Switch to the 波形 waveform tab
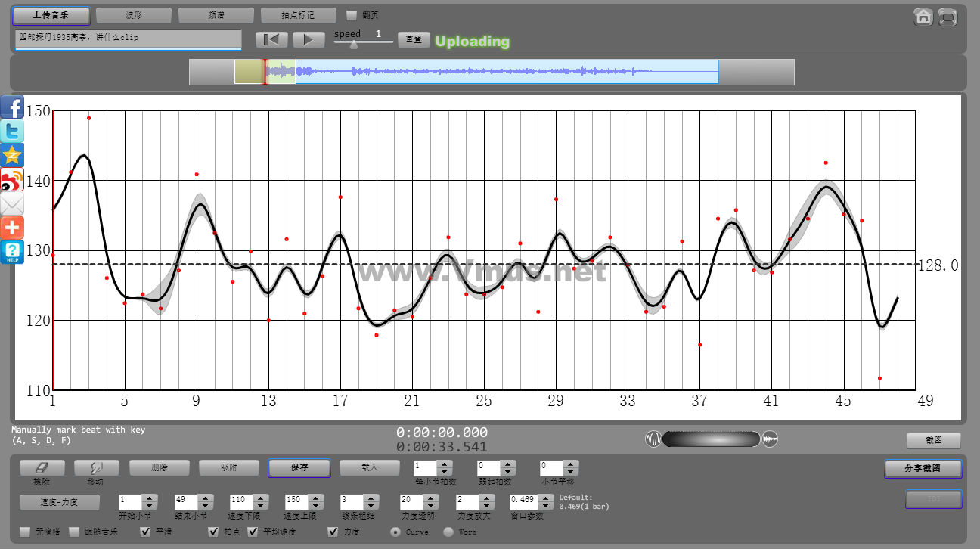 tap(133, 15)
